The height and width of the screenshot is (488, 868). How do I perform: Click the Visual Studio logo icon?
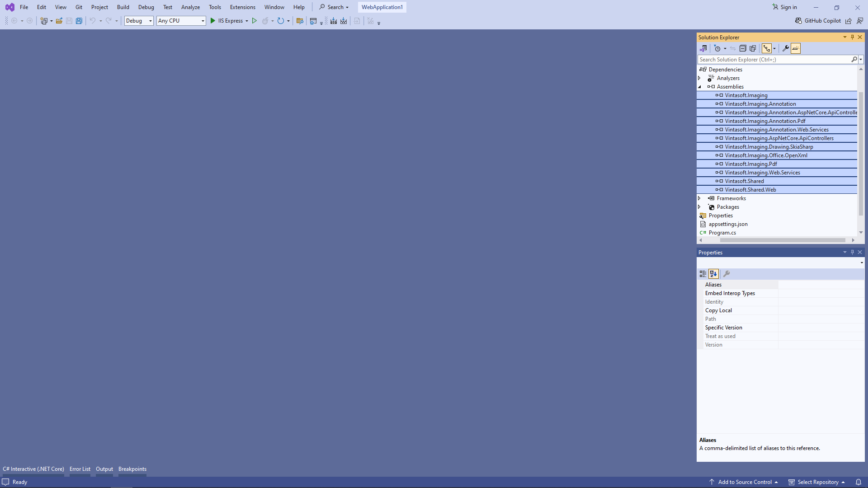pos(9,7)
